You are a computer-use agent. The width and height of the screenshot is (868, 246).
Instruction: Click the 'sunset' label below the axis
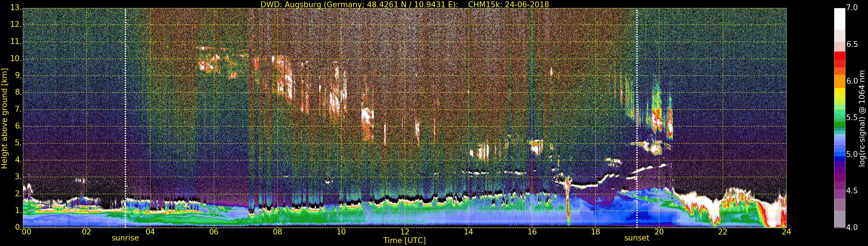click(x=637, y=238)
